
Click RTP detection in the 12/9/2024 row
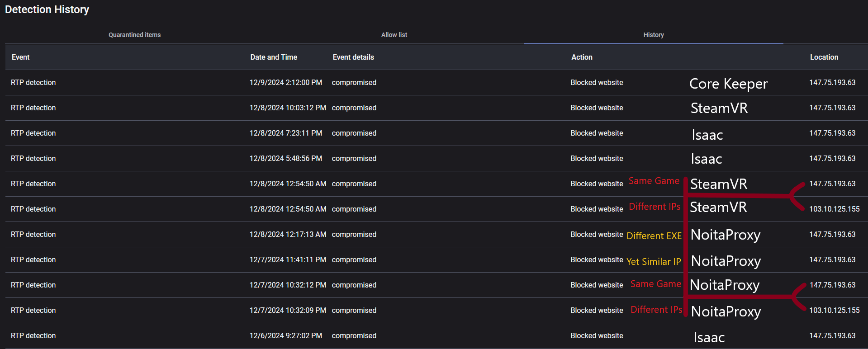click(33, 83)
